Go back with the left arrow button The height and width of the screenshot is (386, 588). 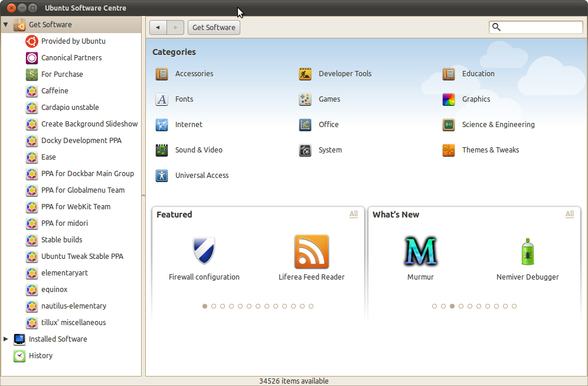(158, 27)
